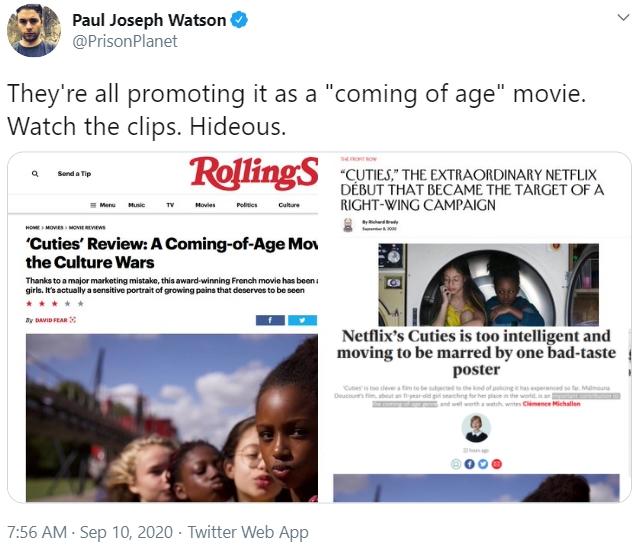Select the Politics nav item
The width and height of the screenshot is (637, 546).
click(247, 205)
